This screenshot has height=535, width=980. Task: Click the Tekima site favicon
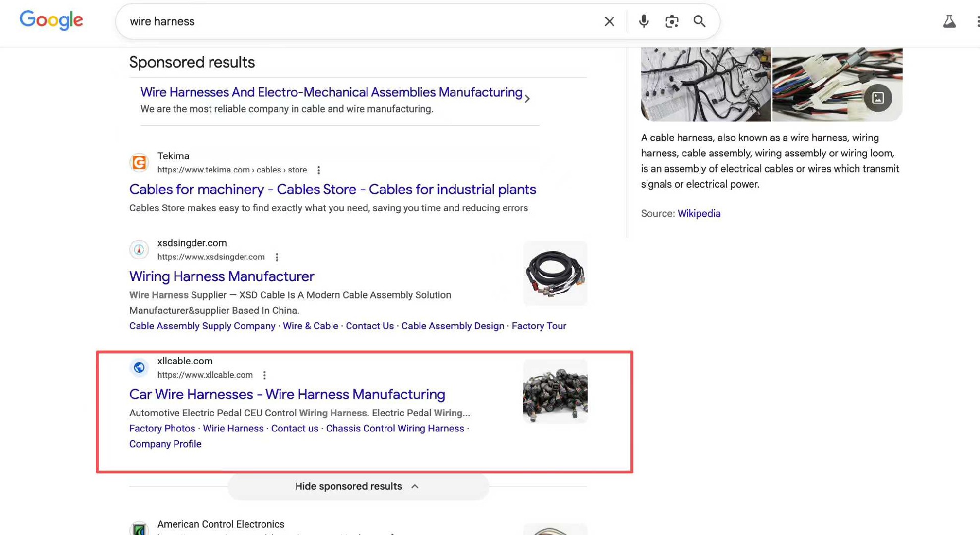click(139, 163)
